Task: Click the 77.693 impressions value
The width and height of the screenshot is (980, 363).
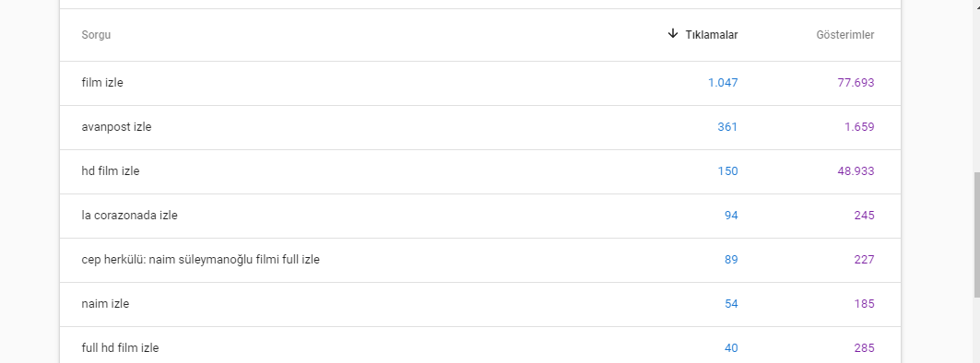Action: point(856,83)
